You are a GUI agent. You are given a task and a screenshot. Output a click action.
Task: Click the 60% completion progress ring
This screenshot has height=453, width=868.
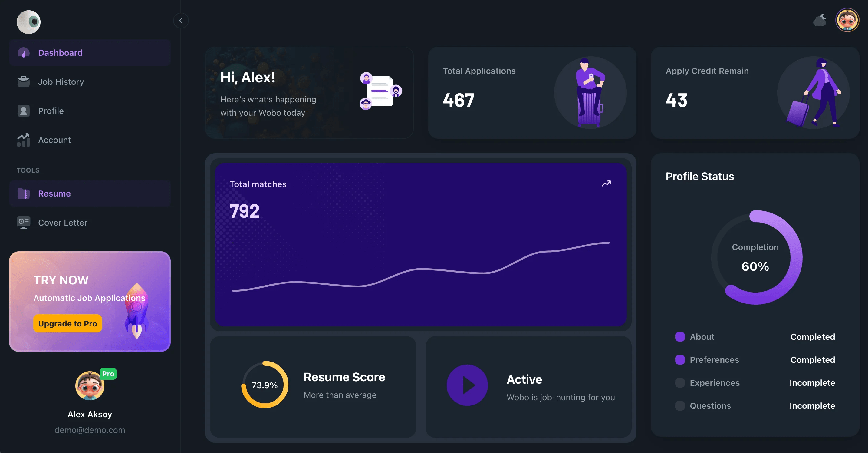point(756,257)
